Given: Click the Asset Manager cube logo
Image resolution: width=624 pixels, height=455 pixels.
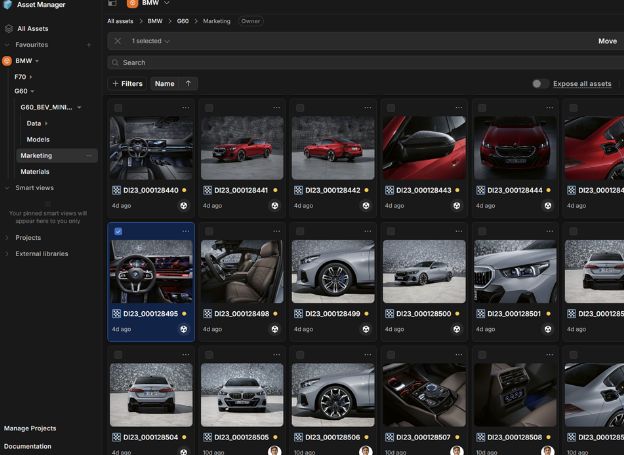Looking at the screenshot, I should tap(8, 4).
